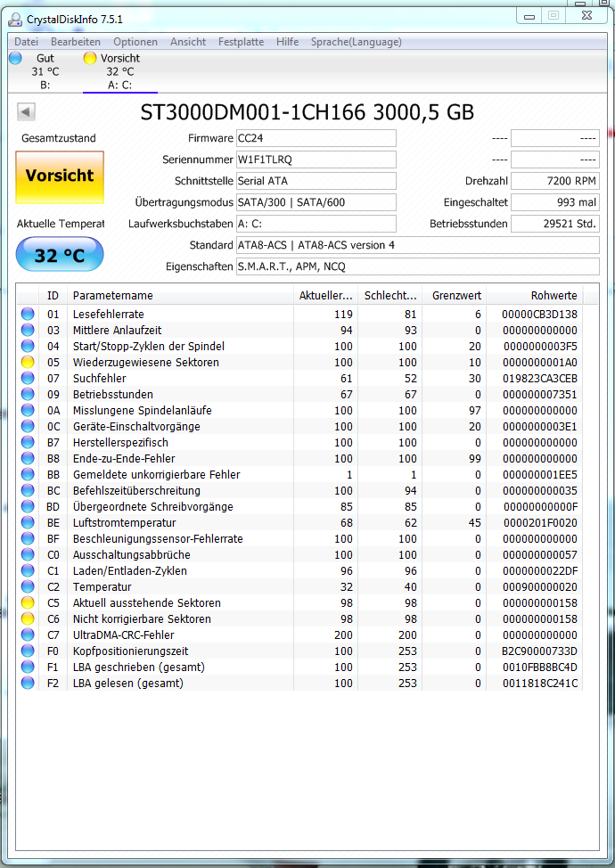Open the Bearbeiten menu

[x=75, y=42]
